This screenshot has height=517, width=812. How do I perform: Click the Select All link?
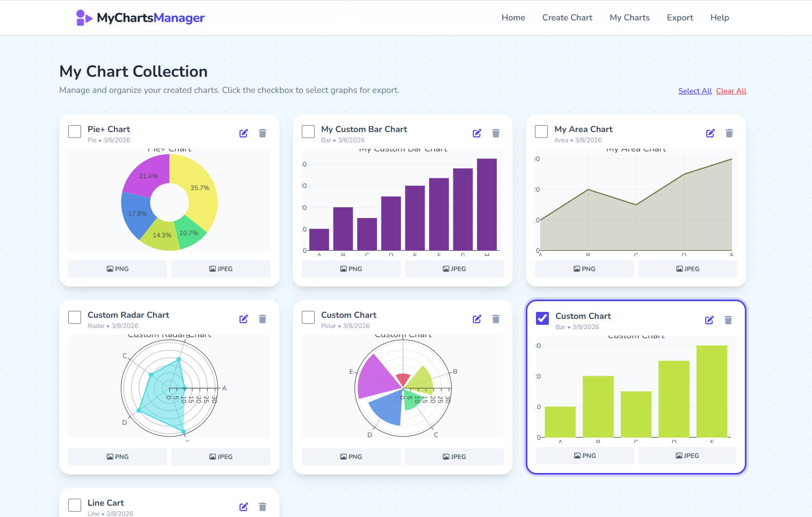[694, 91]
